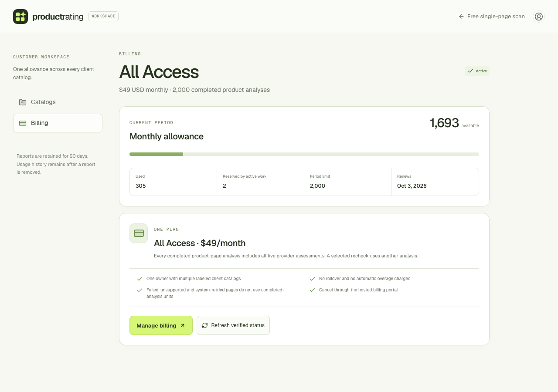This screenshot has height=392, width=558.
Task: Click the refresh arrows icon
Action: pos(205,325)
